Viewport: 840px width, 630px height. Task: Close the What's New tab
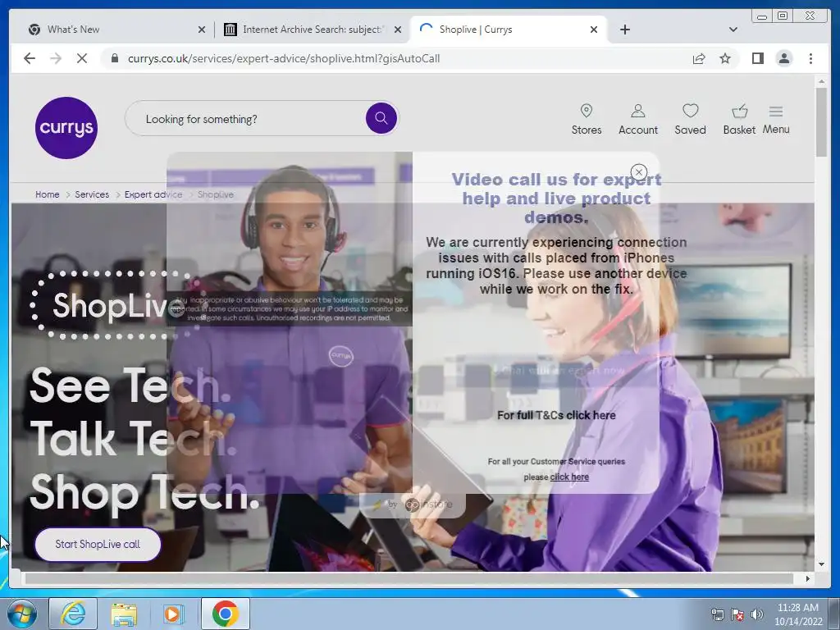point(202,30)
